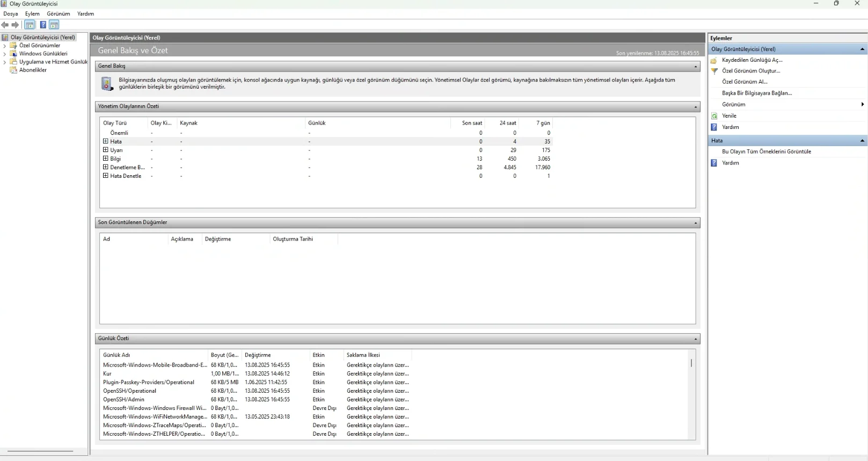Toggle the console tree show/hide toolbar icon
Screen dimensions: 868x461
tap(30, 25)
